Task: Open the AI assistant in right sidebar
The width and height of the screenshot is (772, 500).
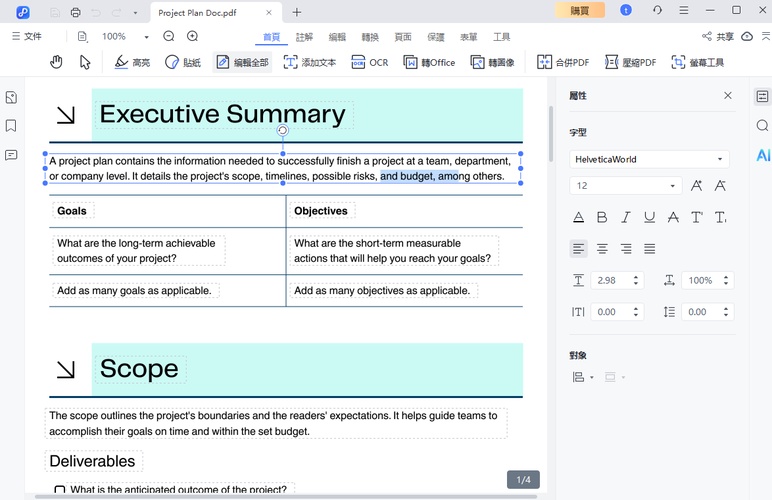Action: tap(762, 155)
